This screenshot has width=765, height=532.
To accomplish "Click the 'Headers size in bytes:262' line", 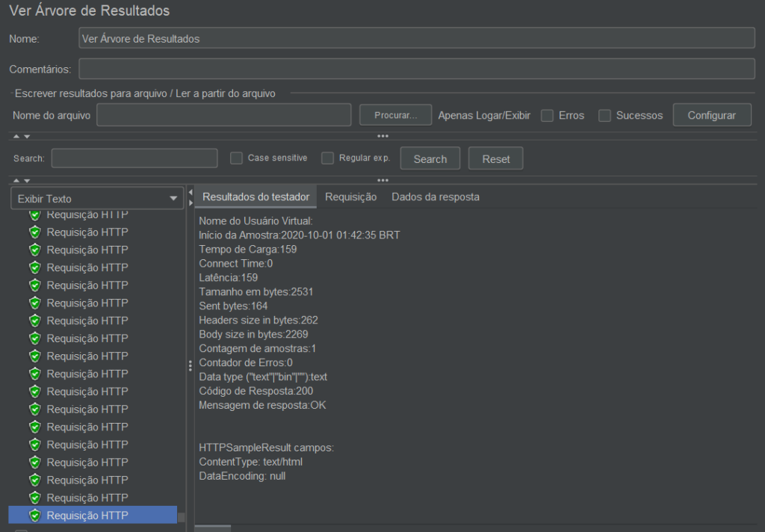I will pyautogui.click(x=258, y=321).
